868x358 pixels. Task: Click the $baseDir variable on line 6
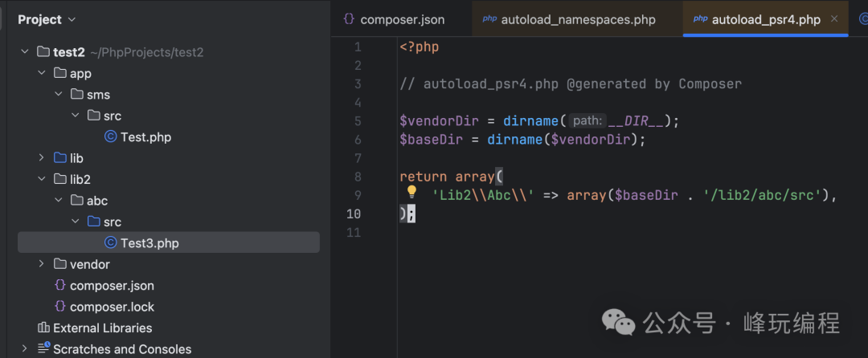point(432,139)
